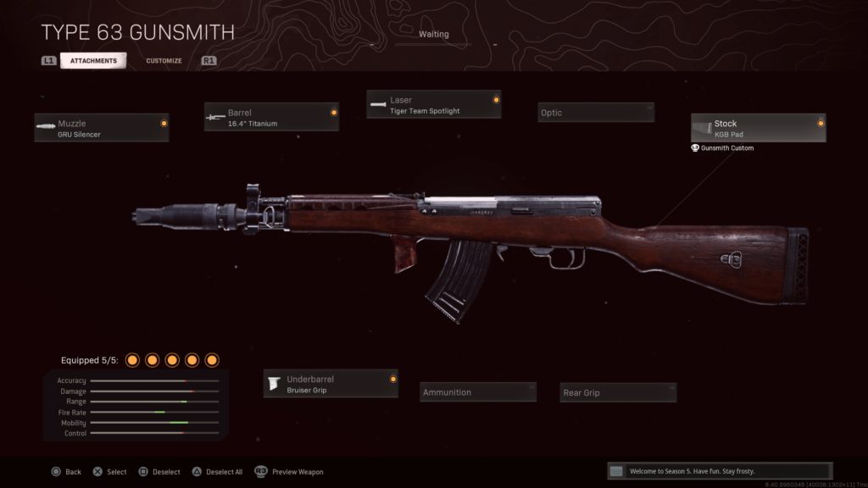Open the empty Rear Grip slot
Image resolution: width=868 pixels, height=488 pixels.
point(618,392)
